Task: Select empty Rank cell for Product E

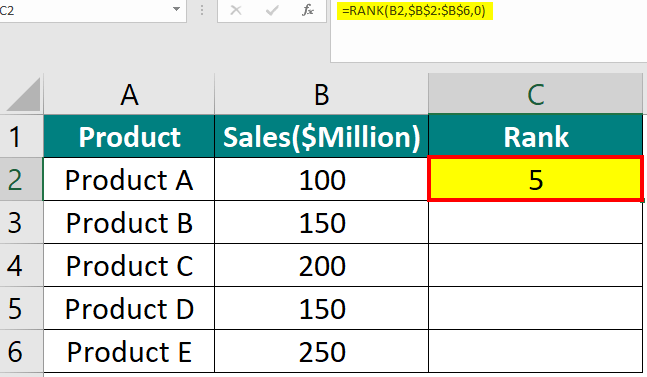Action: click(536, 351)
